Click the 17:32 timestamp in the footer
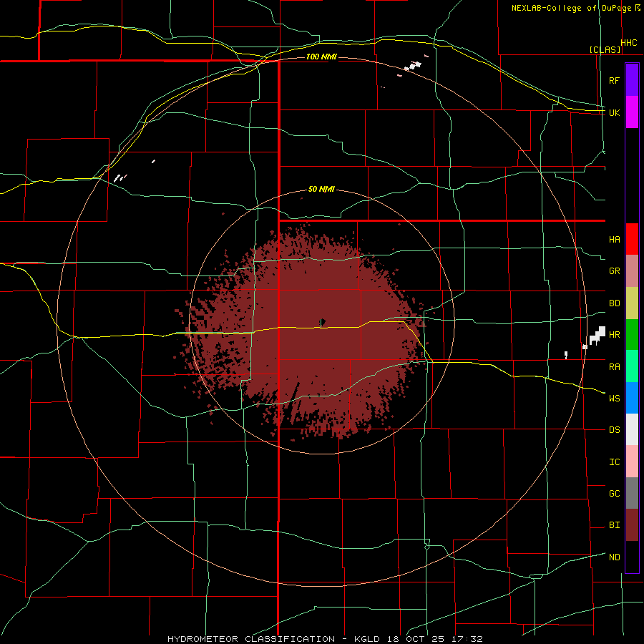Image resolution: width=644 pixels, height=644 pixels. (468, 639)
